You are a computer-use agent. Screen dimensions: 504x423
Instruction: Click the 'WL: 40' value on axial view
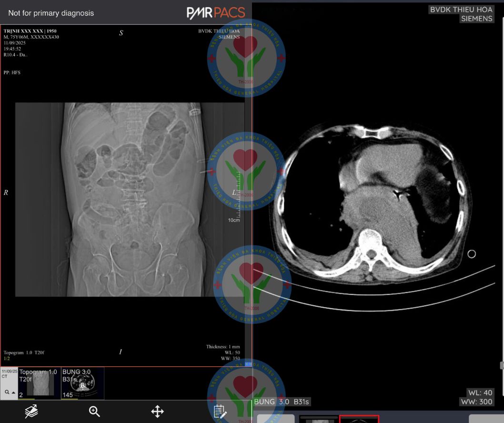pyautogui.click(x=480, y=393)
